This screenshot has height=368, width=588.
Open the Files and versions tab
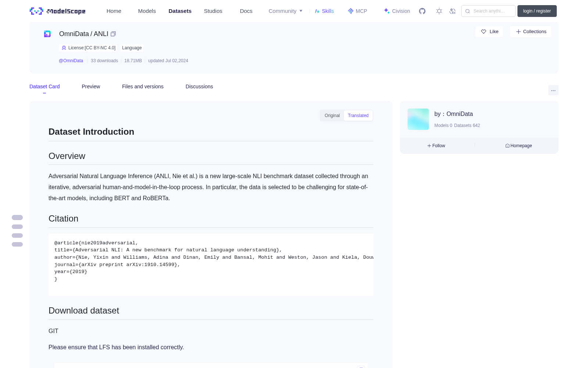coord(143,86)
